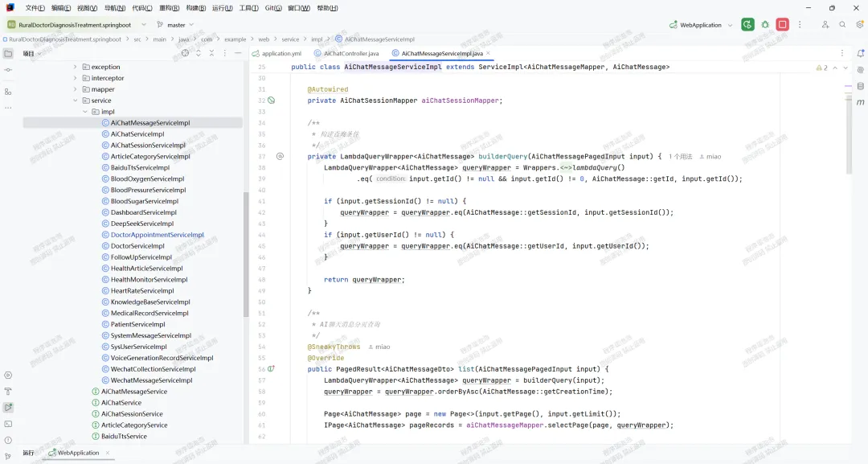Screen dimensions: 868x464
Task: Switch to AiChatController.java editor tab
Action: click(x=346, y=54)
